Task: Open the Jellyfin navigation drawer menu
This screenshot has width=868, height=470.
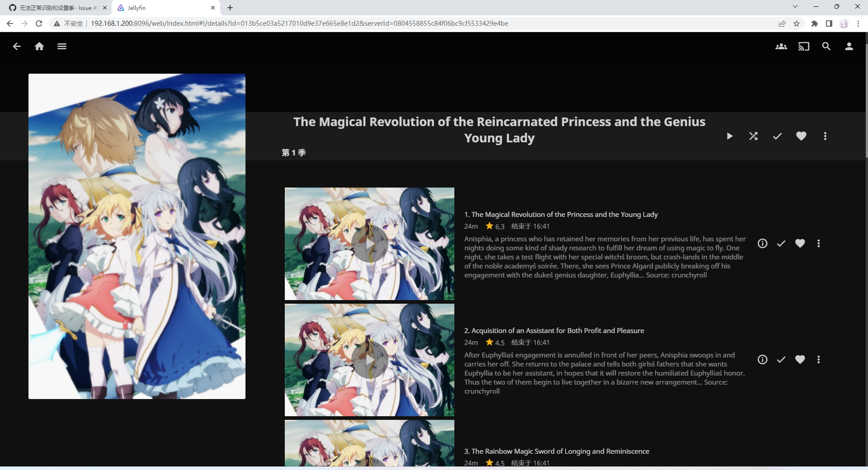Action: pyautogui.click(x=62, y=46)
